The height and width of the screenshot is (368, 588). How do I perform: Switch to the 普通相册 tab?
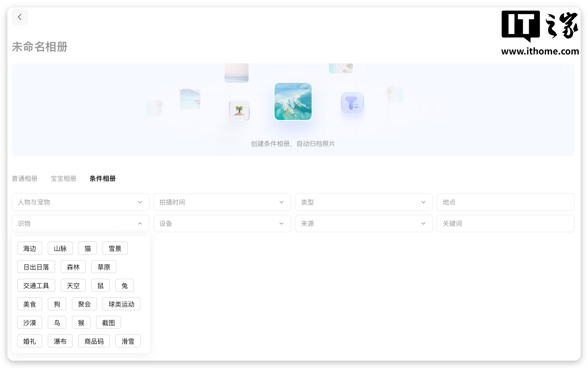pos(25,178)
